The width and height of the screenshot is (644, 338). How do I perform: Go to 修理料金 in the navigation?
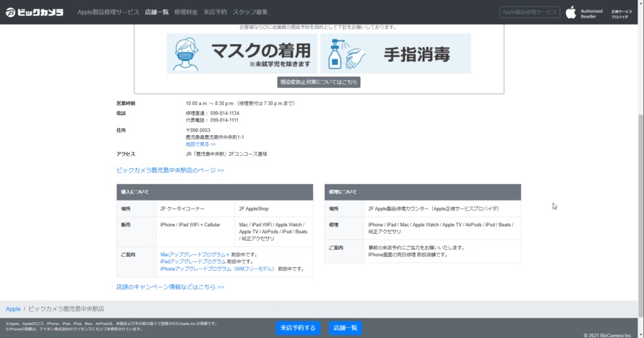[186, 13]
